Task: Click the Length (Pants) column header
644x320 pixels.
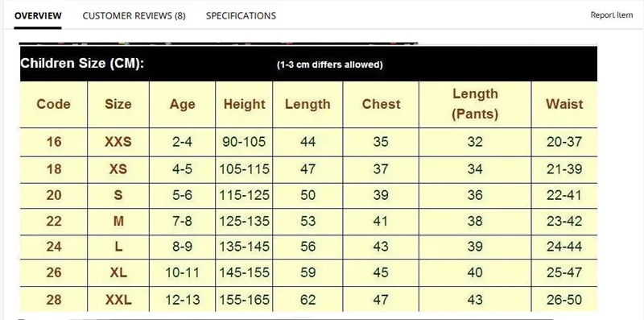Action: pos(475,104)
